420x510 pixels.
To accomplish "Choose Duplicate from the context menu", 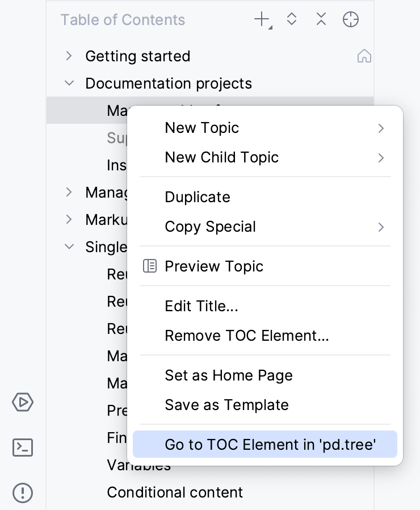I will coord(198,197).
